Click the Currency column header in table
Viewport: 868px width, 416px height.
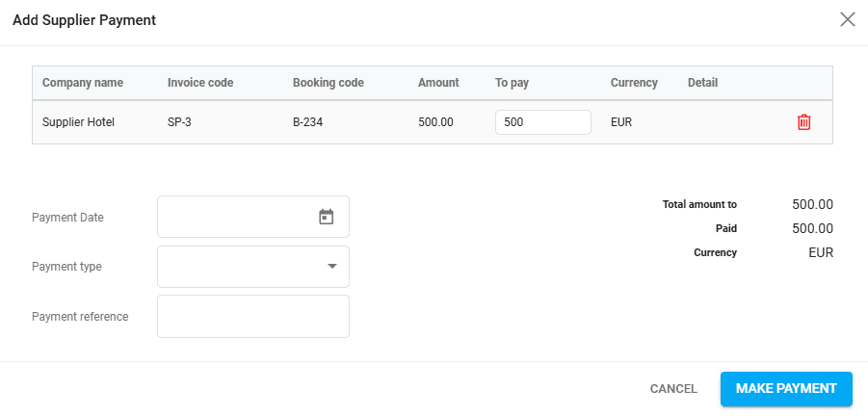(x=634, y=83)
